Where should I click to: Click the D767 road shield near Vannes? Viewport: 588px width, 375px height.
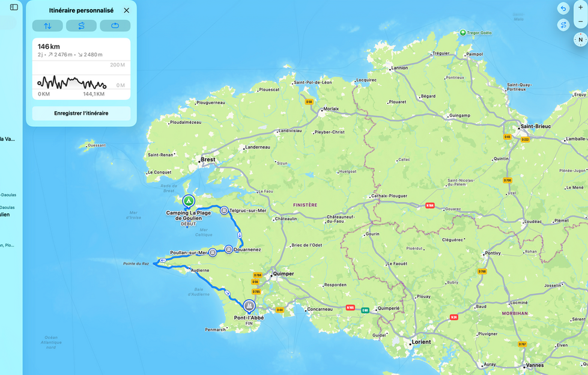tap(523, 344)
